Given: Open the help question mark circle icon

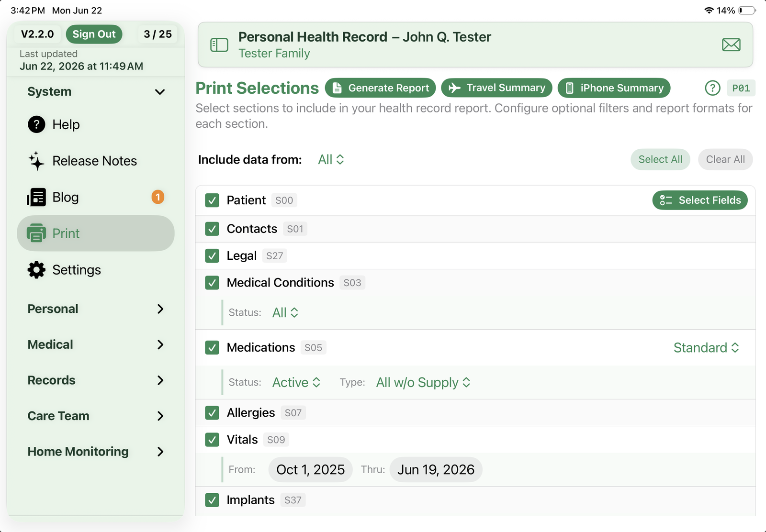Looking at the screenshot, I should coord(712,88).
